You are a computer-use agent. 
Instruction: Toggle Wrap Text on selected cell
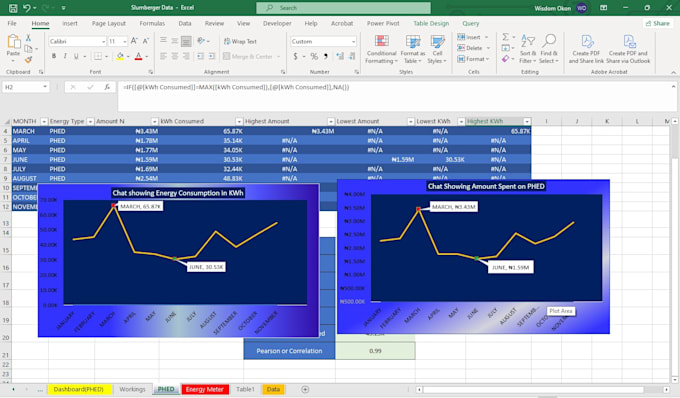[240, 41]
